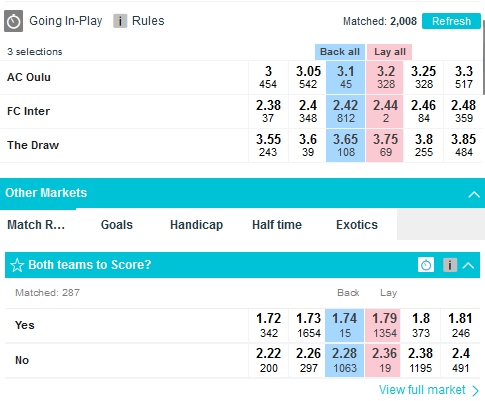The width and height of the screenshot is (485, 401).
Task: Open info icon for Both teams to Score
Action: (x=450, y=265)
